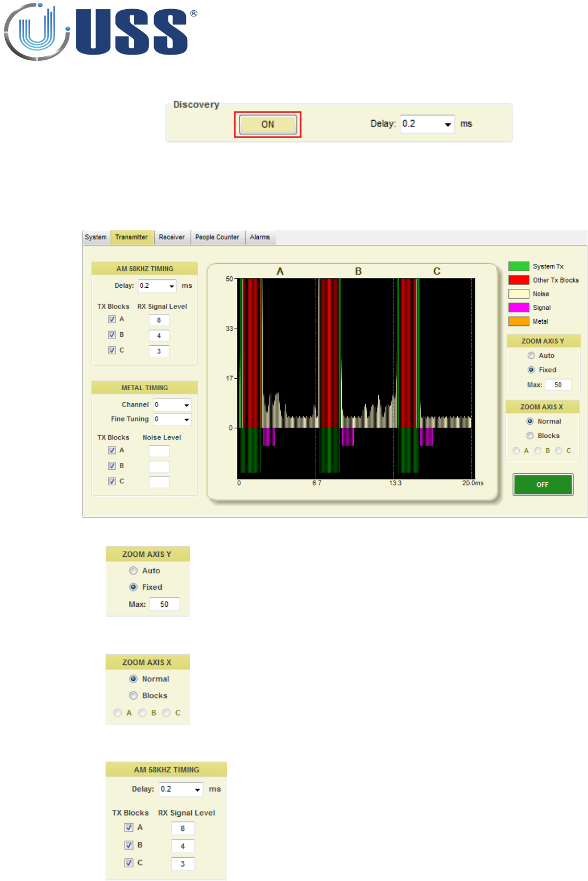588x881 pixels.
Task: Click Max field in the enlarged Zoom Axis Y panel
Action: coord(165,604)
